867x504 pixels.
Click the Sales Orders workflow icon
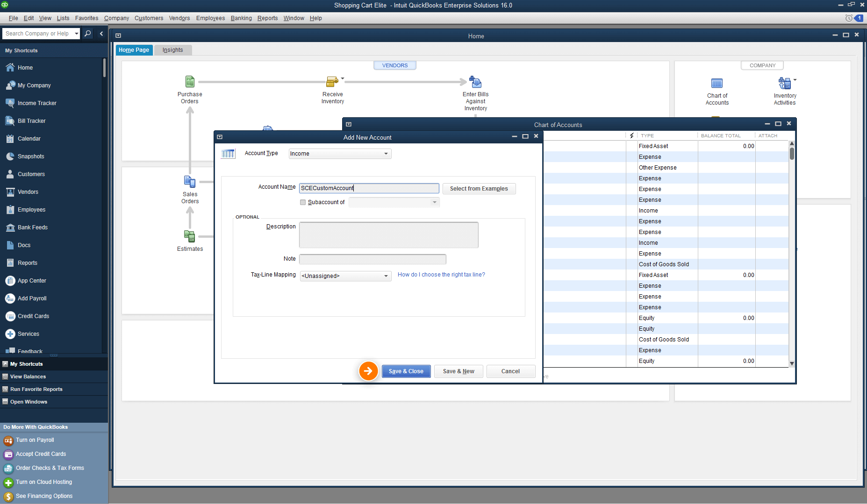point(190,182)
